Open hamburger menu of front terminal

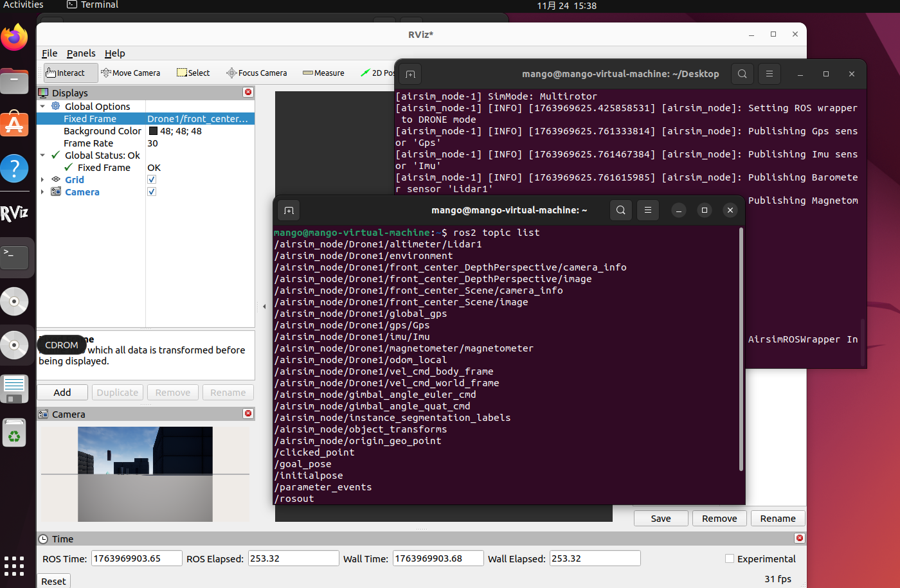click(x=648, y=210)
